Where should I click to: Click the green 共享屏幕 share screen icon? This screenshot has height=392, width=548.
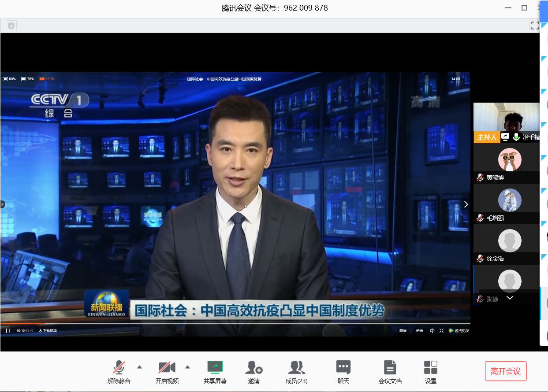tap(215, 367)
